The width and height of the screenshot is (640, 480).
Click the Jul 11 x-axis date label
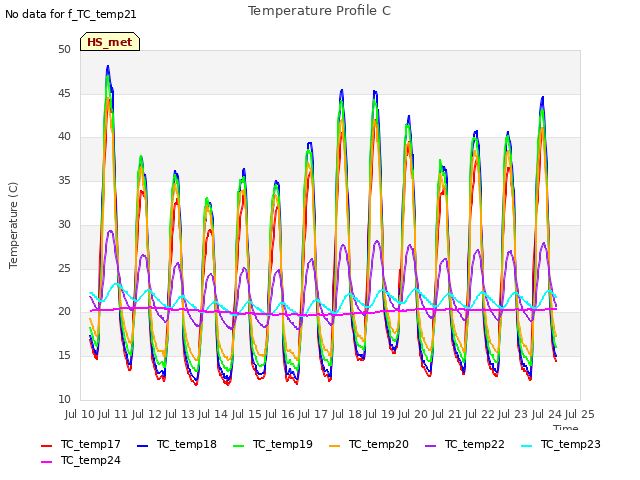(113, 414)
